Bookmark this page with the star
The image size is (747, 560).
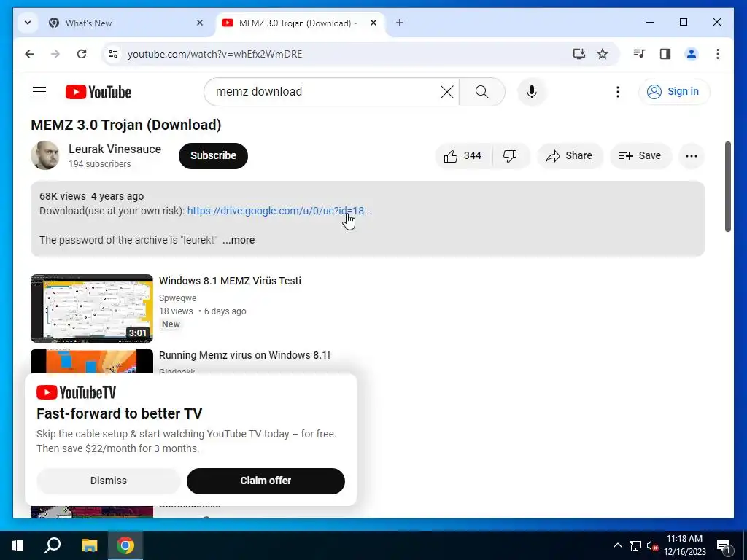point(603,54)
